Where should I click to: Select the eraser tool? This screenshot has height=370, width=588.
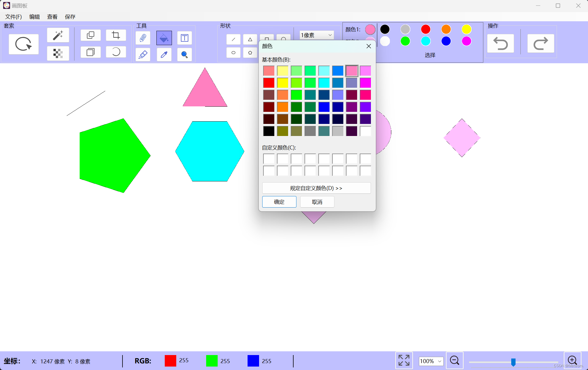143,54
